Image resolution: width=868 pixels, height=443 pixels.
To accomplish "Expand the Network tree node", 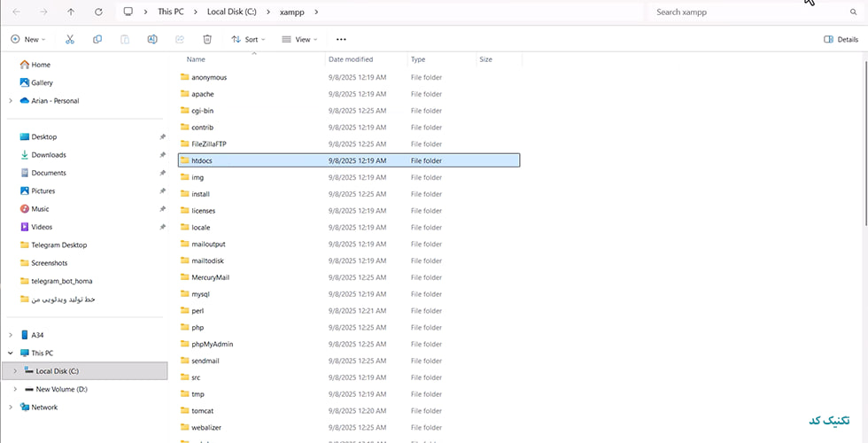I will tap(11, 407).
